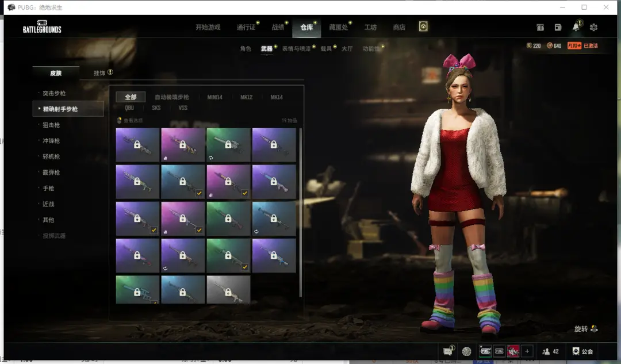Open the 大厅 sub-tab
The width and height of the screenshot is (621, 364).
pyautogui.click(x=347, y=48)
